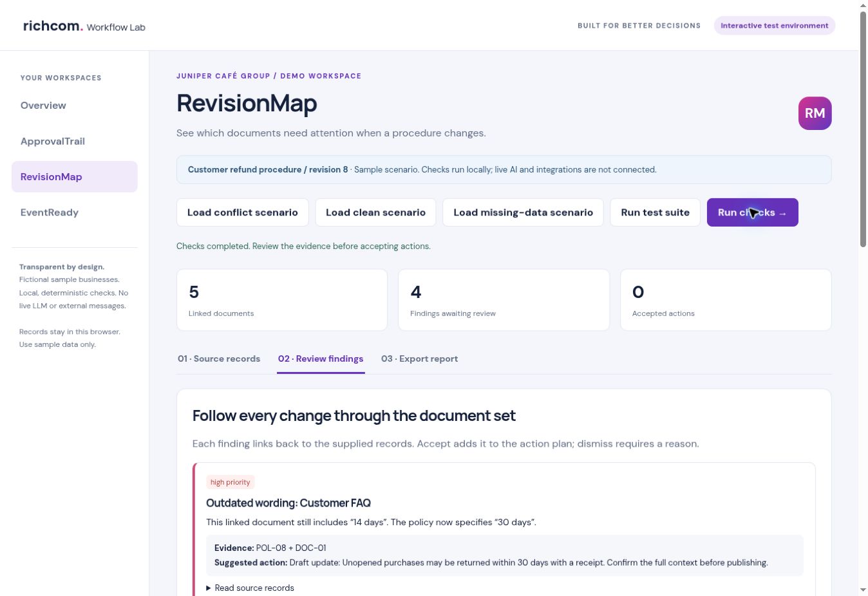This screenshot has height=596, width=868.
Task: Switch to 01 · Source records tab
Action: (x=219, y=359)
